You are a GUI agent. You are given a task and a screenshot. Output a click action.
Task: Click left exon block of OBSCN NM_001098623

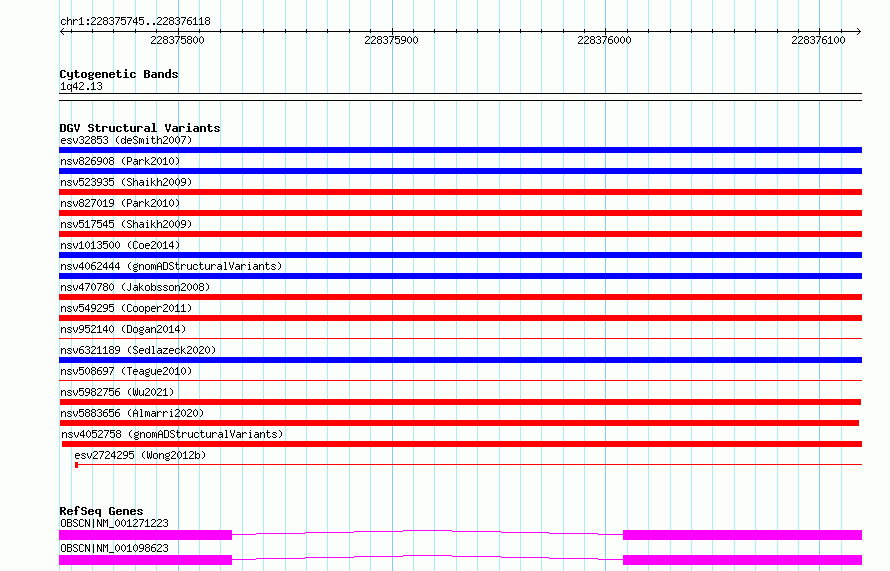(145, 560)
